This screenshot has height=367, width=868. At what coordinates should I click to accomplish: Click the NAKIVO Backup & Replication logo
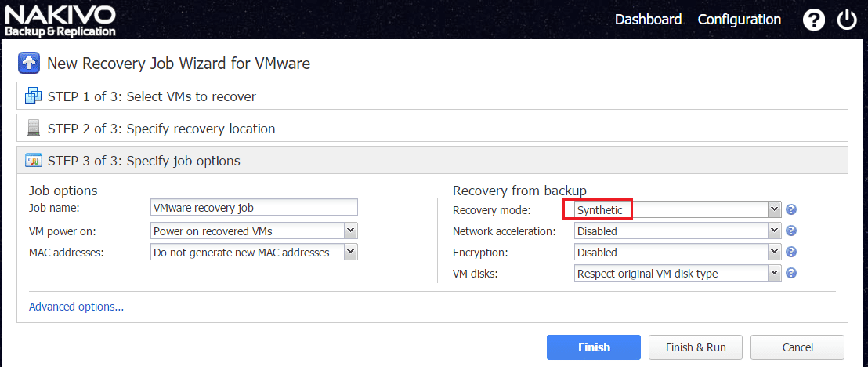tap(60, 20)
